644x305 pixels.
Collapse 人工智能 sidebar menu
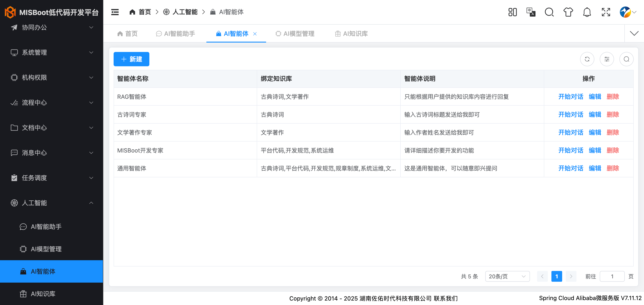(51, 203)
